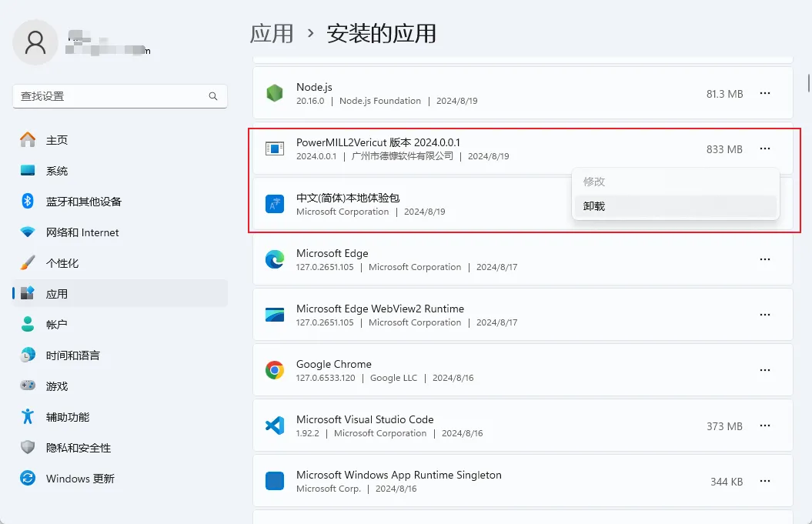Image resolution: width=812 pixels, height=524 pixels.
Task: Click version 127.0.6533.120 of Chrome
Action: click(326, 378)
